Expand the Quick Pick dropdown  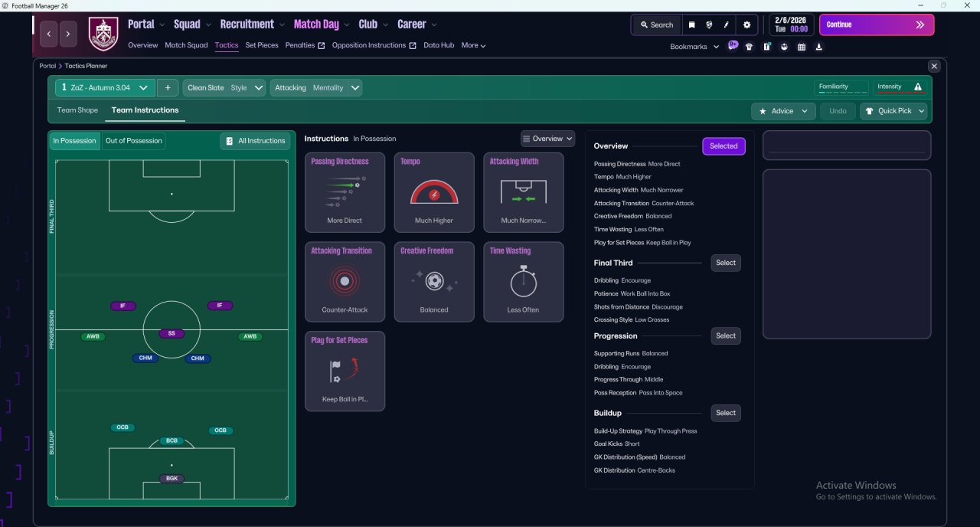click(x=893, y=111)
